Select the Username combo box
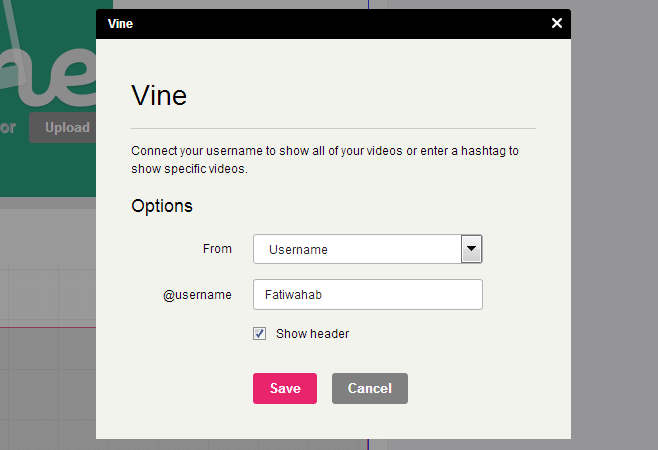The image size is (658, 450). (x=368, y=249)
